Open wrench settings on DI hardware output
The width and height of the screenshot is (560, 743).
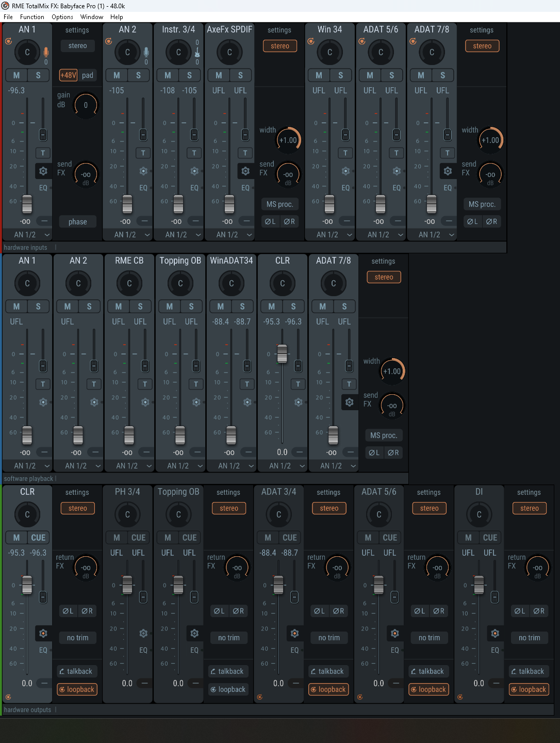point(495,634)
